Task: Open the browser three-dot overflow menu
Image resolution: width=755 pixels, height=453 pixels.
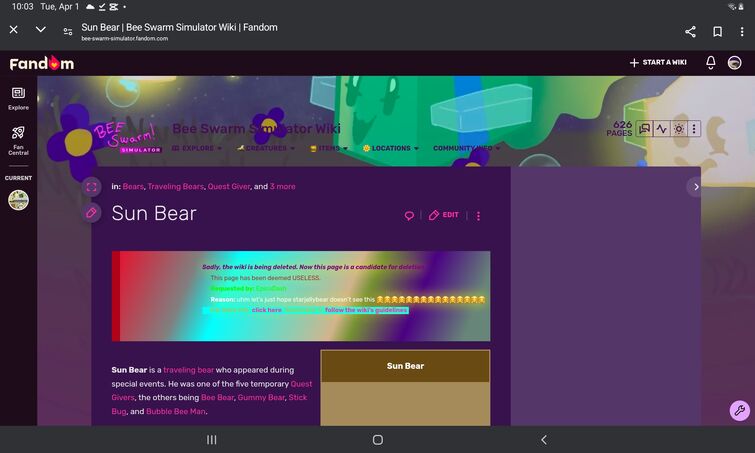Action: click(x=742, y=32)
